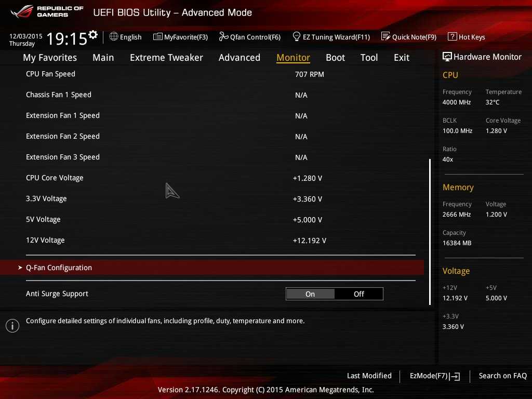Viewport: 532px width, 399px height.
Task: Switch to the Extreme Tweaker tab
Action: (166, 58)
